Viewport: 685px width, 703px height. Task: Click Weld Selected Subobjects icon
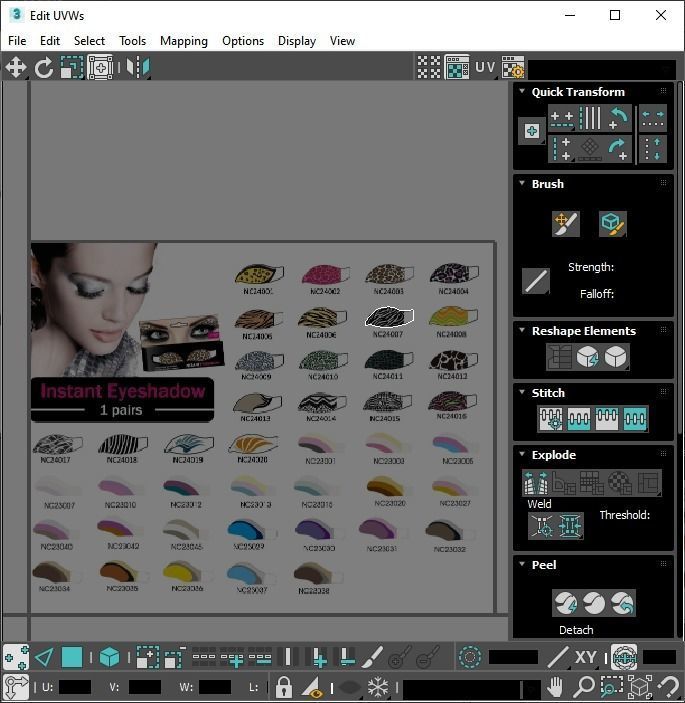(570, 526)
